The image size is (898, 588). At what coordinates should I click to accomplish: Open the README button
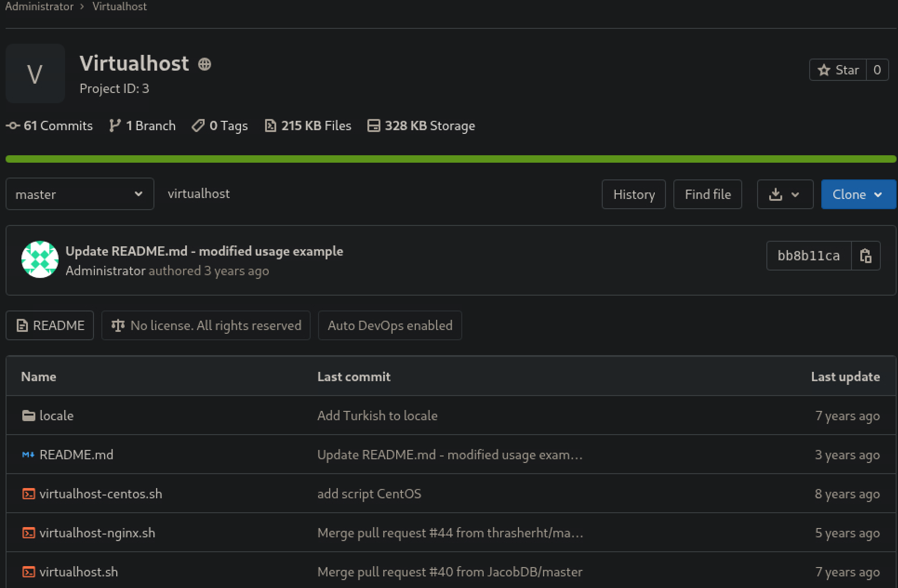50,325
